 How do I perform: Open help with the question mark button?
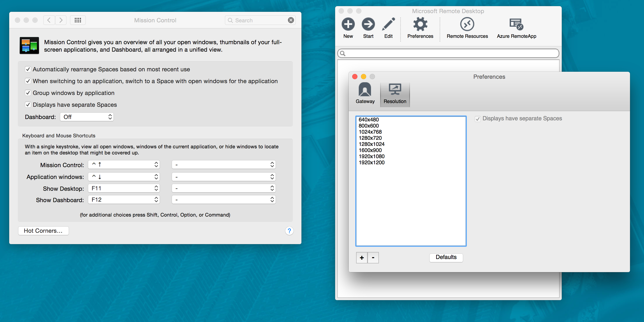click(289, 231)
